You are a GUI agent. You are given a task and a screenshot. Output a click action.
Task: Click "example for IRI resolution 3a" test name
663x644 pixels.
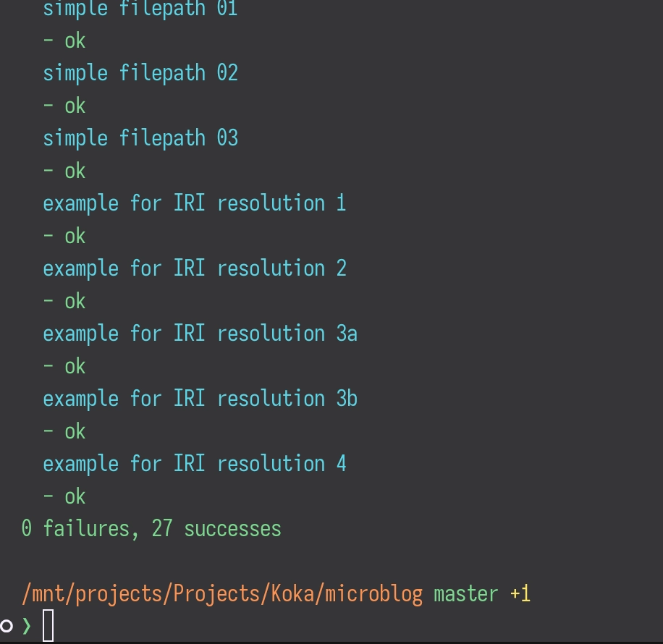200,334
